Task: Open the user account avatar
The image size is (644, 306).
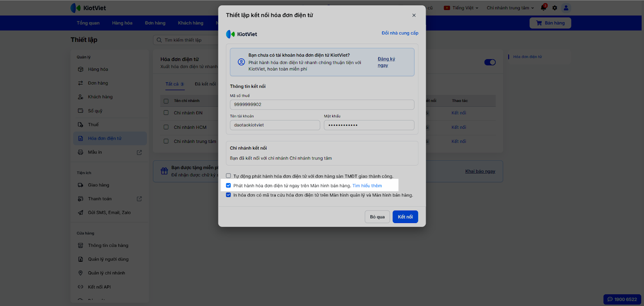Action: pos(566,8)
